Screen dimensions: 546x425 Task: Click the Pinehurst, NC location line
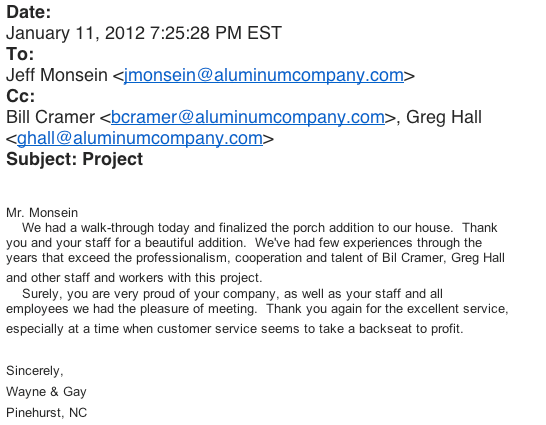[47, 413]
